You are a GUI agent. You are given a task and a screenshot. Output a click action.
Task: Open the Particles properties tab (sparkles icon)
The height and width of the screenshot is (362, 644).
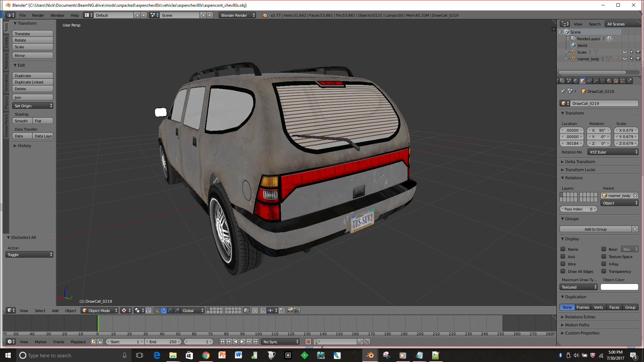point(623,81)
